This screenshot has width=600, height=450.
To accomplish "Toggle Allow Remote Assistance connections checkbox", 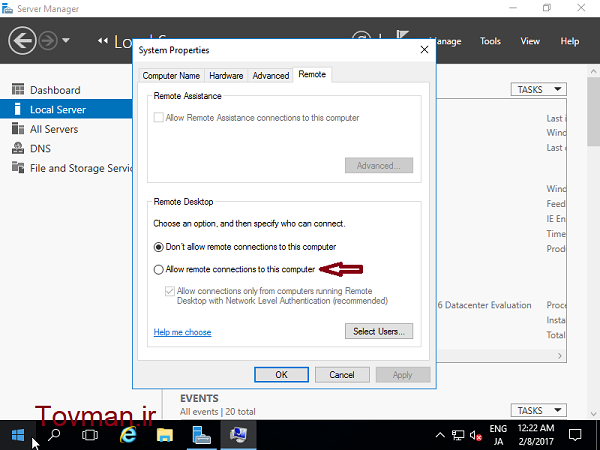I will tap(158, 117).
